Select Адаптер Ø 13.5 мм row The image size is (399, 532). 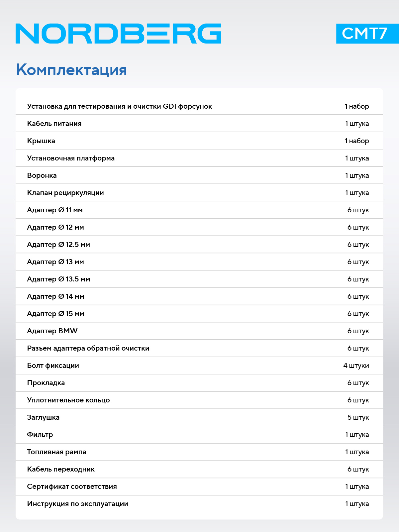(x=199, y=279)
